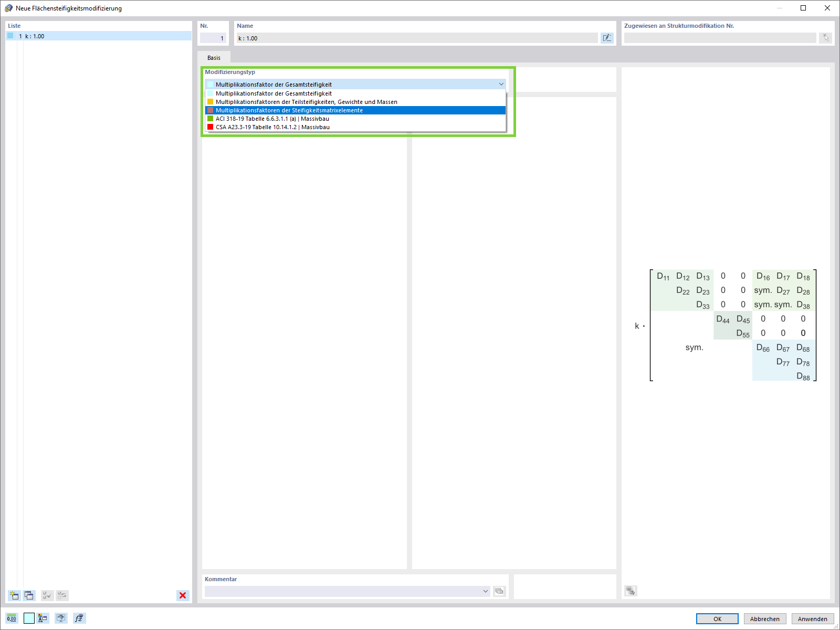The height and width of the screenshot is (630, 840).
Task: Click the pick-cursor icon beside Strukturmodifikation field
Action: (826, 38)
